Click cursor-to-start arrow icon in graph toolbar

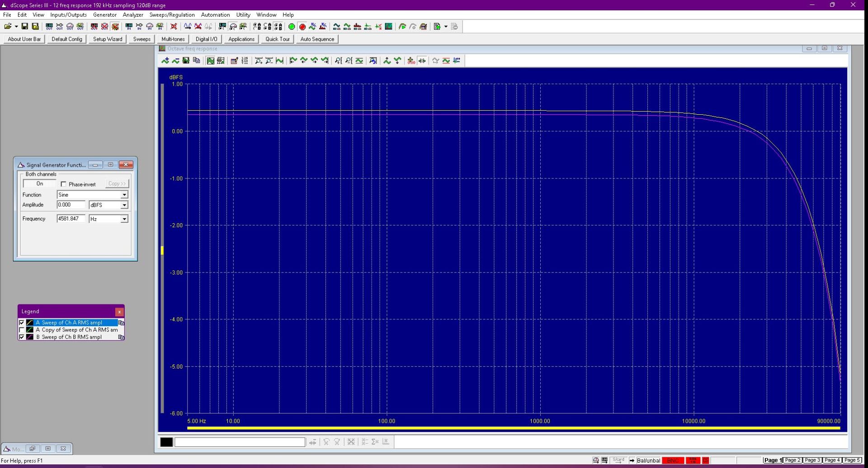click(x=293, y=61)
